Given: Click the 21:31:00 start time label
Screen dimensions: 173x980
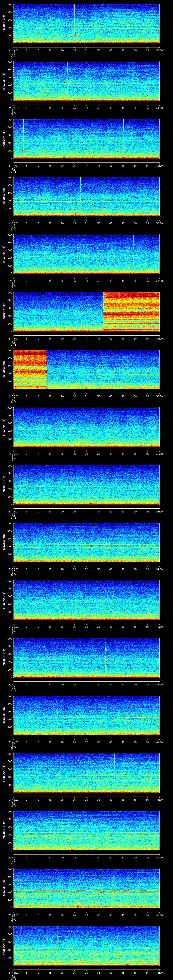Looking at the screenshot, I should point(13,166).
